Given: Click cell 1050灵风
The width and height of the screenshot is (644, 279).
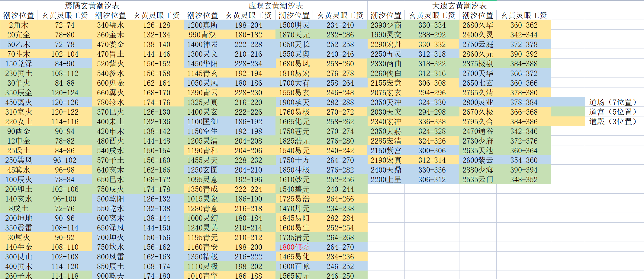Looking at the screenshot, I should [x=202, y=83].
